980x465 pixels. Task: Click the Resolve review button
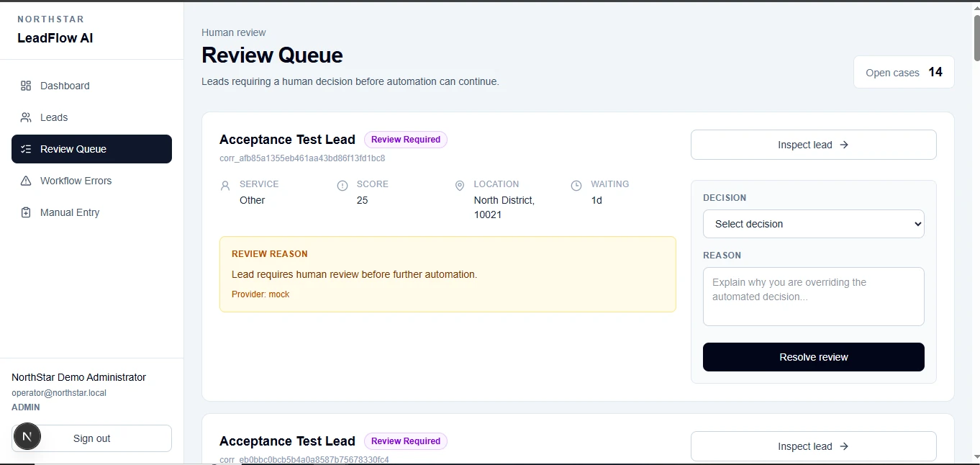[x=813, y=357]
